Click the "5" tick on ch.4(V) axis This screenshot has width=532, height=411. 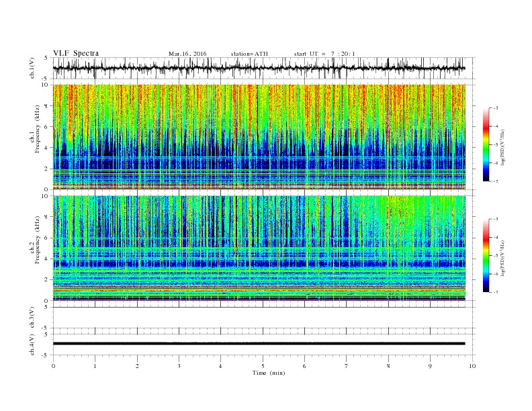(46, 334)
